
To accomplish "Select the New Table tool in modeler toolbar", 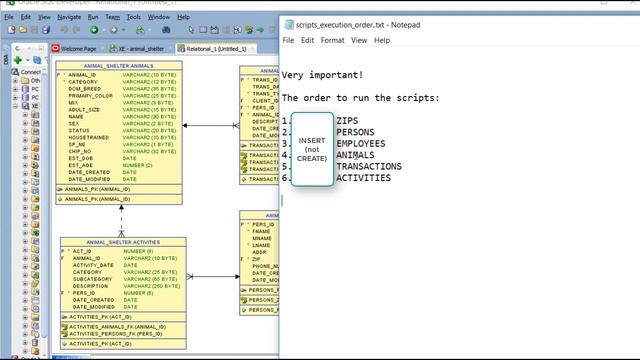I will [x=203, y=30].
